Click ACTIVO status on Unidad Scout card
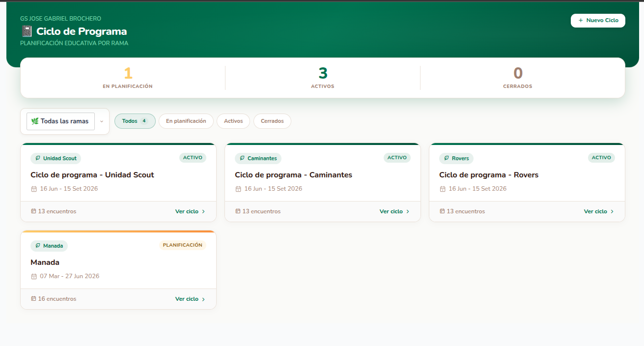The height and width of the screenshot is (346, 644). 193,158
